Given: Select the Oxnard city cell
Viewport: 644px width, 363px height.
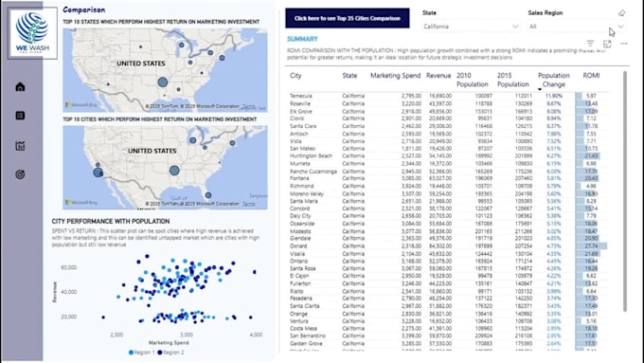Looking at the screenshot, I should tap(298, 245).
